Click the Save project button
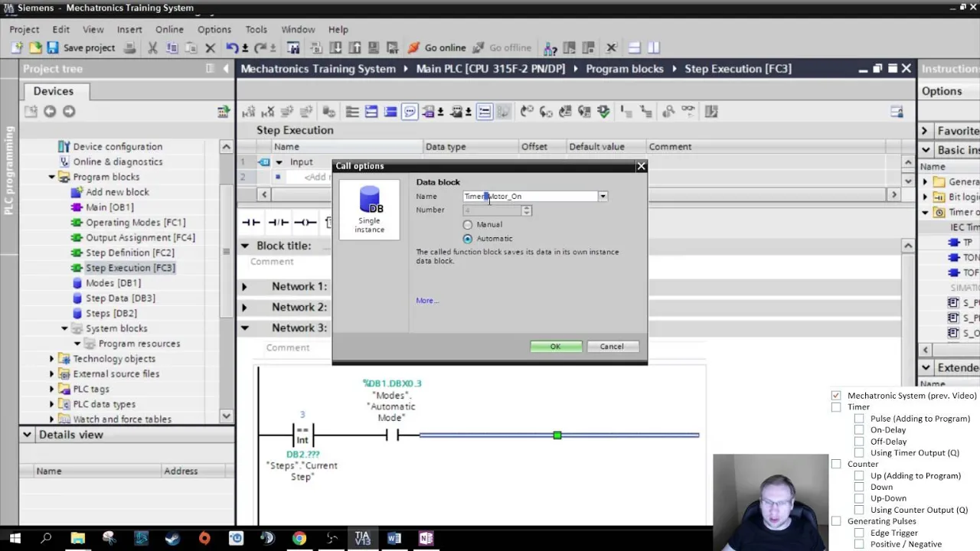 [80, 47]
